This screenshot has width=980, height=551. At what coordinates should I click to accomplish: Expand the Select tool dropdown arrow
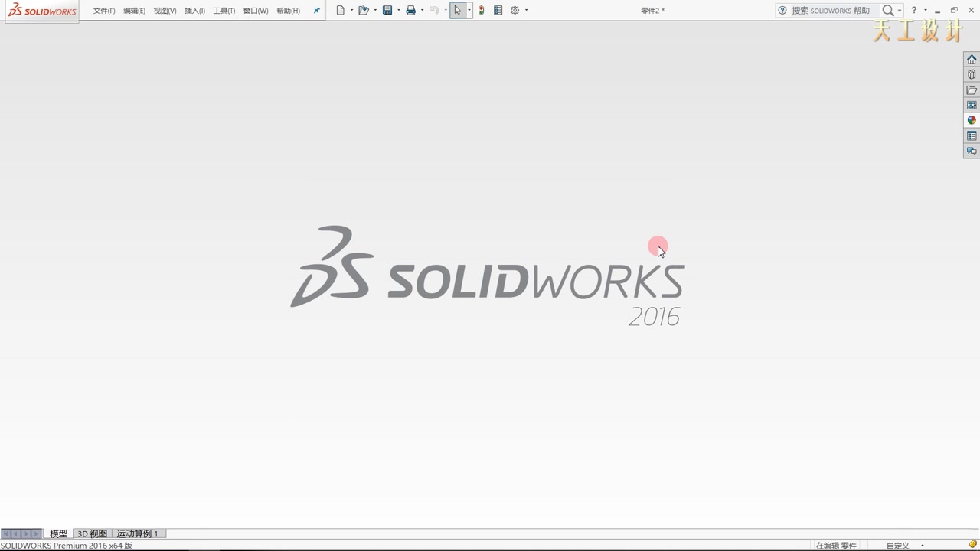469,11
